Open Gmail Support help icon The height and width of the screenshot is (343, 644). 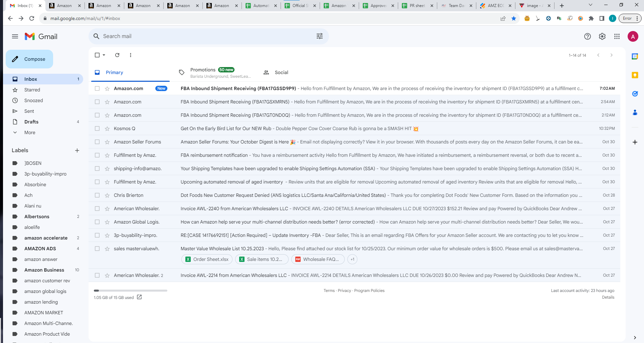coord(588,36)
